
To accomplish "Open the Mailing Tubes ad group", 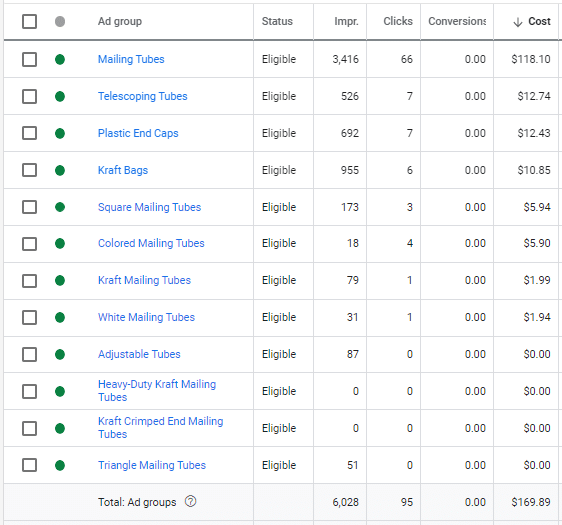I will [x=131, y=59].
